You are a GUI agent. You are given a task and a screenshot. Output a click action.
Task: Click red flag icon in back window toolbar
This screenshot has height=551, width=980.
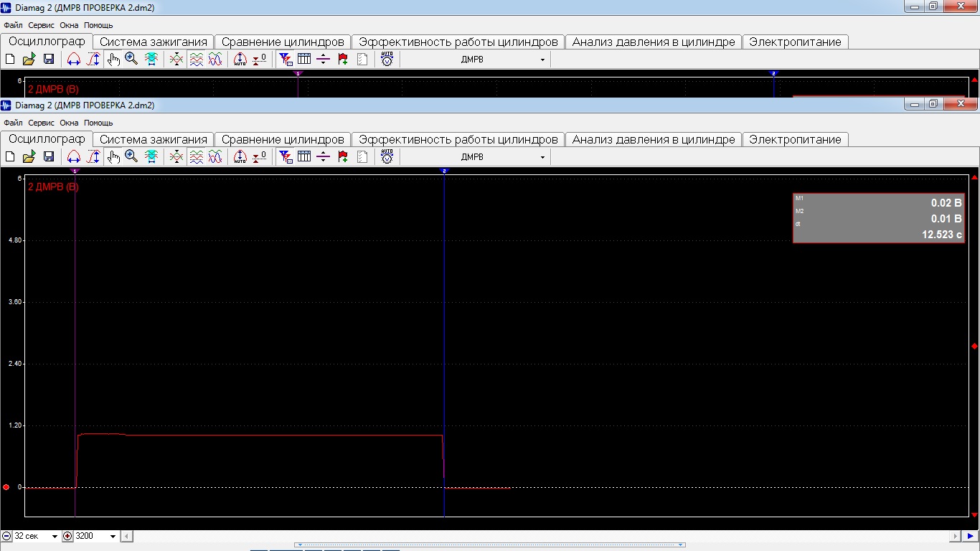(x=343, y=59)
